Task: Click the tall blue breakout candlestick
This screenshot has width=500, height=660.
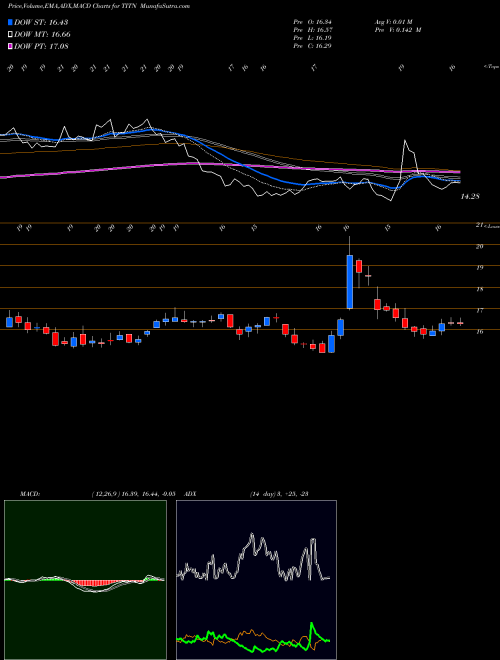Action: (349, 282)
